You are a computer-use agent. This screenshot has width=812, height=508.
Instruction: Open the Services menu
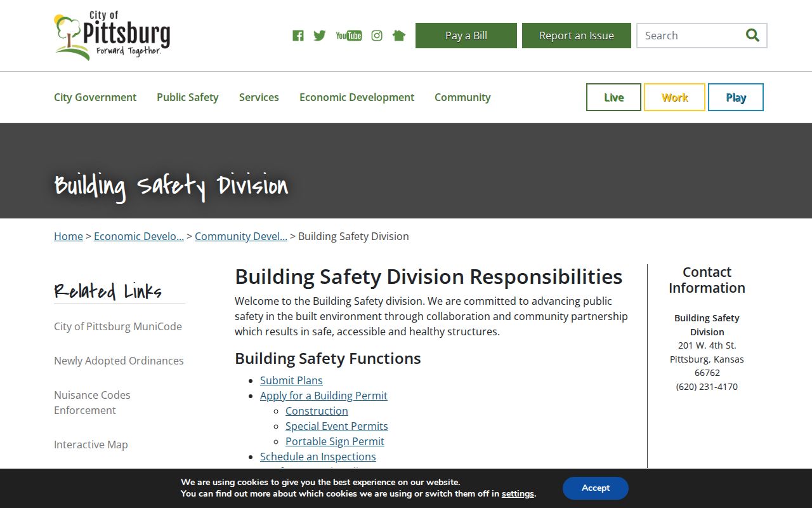[x=259, y=97]
